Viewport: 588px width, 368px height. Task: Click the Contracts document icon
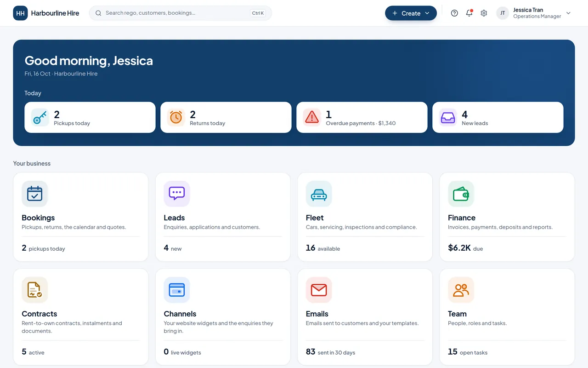[x=34, y=290]
